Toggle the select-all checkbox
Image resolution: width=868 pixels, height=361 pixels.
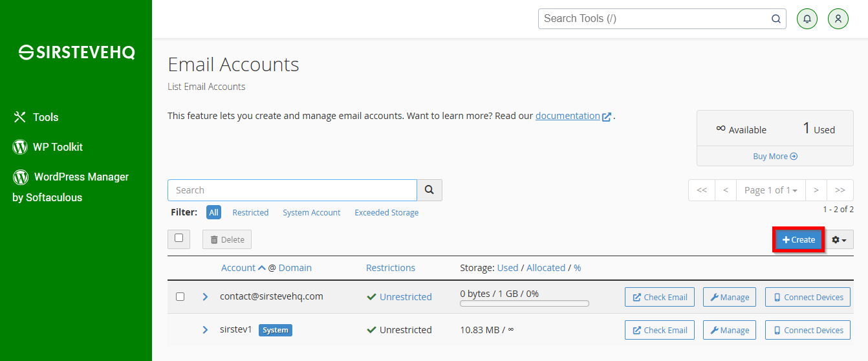pyautogui.click(x=179, y=239)
